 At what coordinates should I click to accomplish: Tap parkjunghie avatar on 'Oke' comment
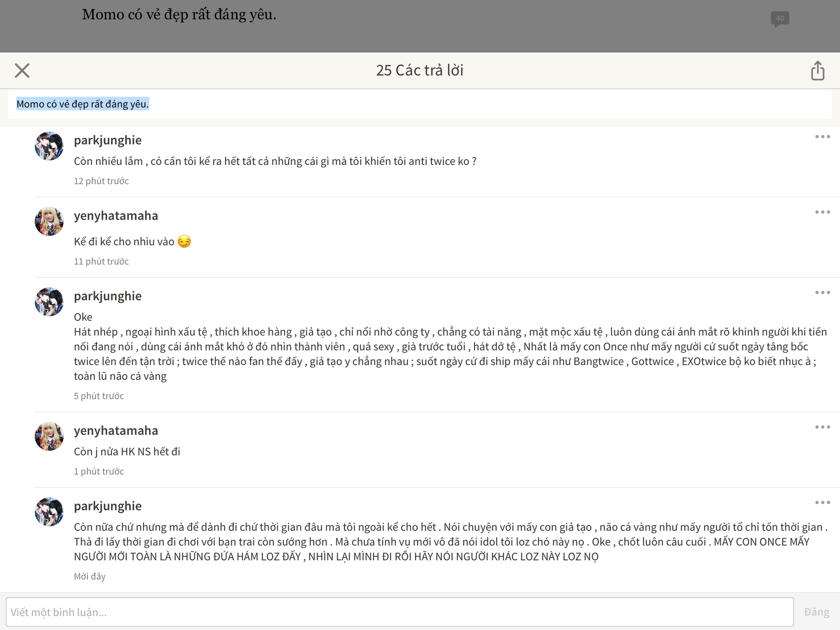pos(49,302)
